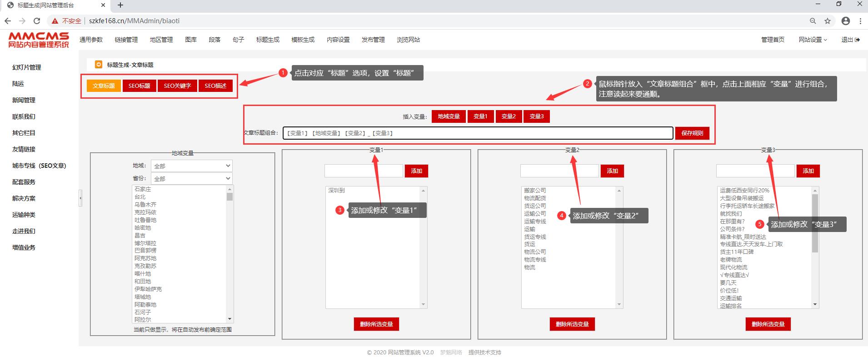Collapse the left sidebar with the handle arrow

coord(80,198)
